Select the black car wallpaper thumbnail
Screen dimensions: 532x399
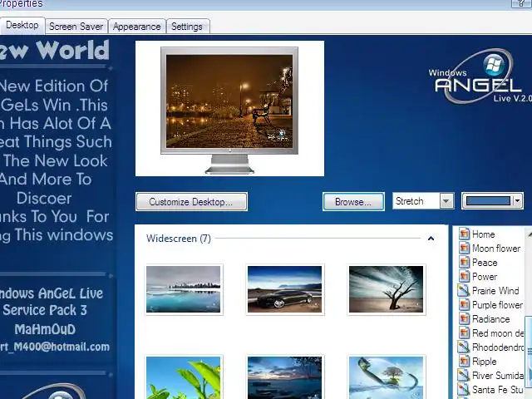[x=284, y=289]
